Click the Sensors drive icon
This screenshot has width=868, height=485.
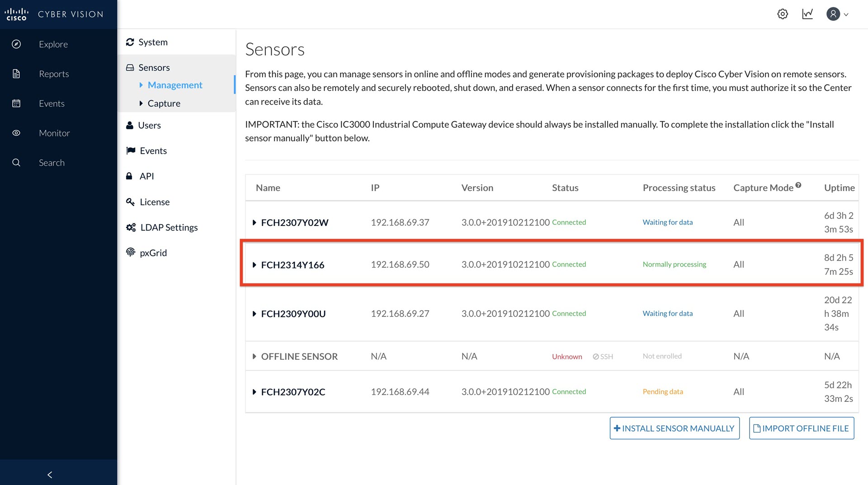point(130,67)
